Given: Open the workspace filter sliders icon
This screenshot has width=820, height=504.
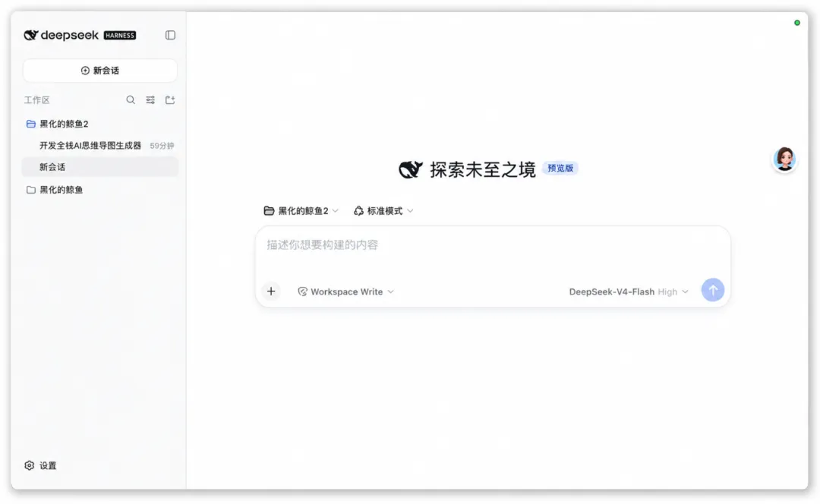Looking at the screenshot, I should pyautogui.click(x=150, y=100).
